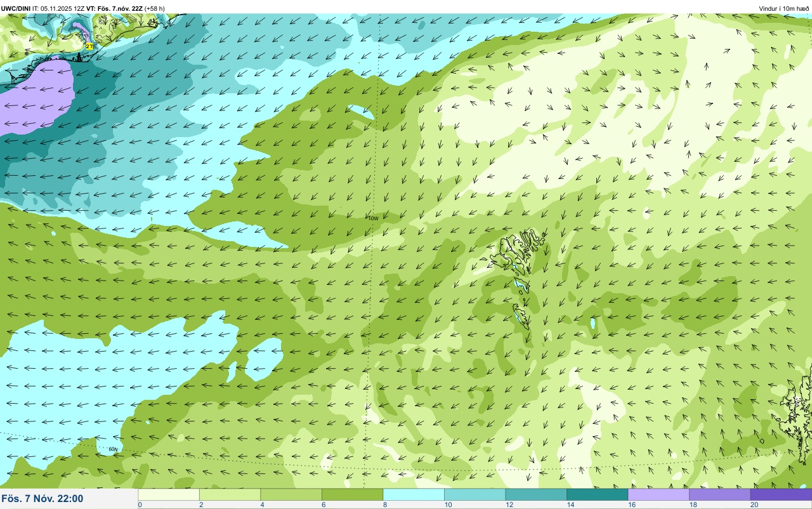Click the '05.11.2025 12Z' initialization time

pos(63,8)
